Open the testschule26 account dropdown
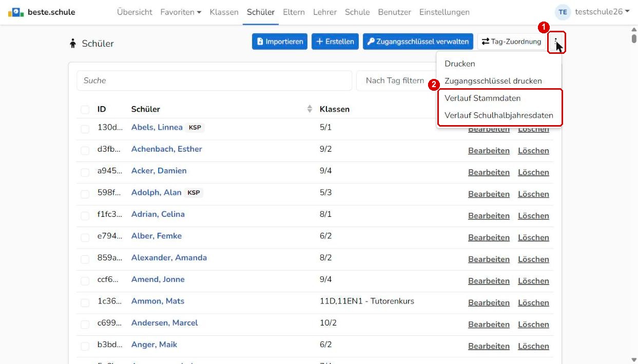 pos(602,11)
